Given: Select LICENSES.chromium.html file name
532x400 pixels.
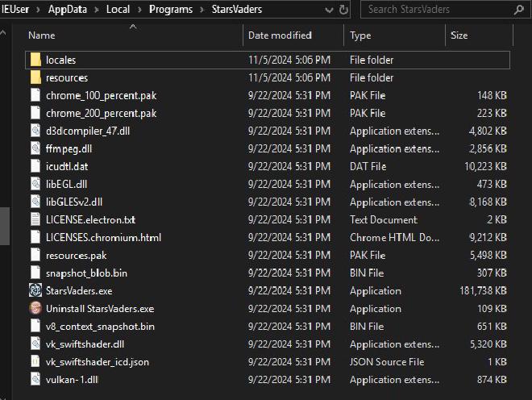Looking at the screenshot, I should tap(103, 238).
